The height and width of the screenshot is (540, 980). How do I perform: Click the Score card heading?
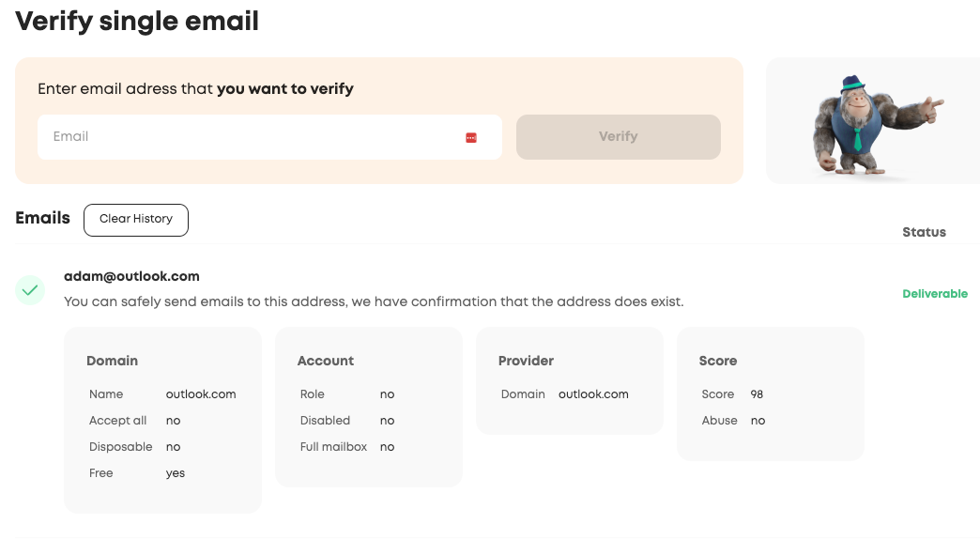(x=717, y=361)
